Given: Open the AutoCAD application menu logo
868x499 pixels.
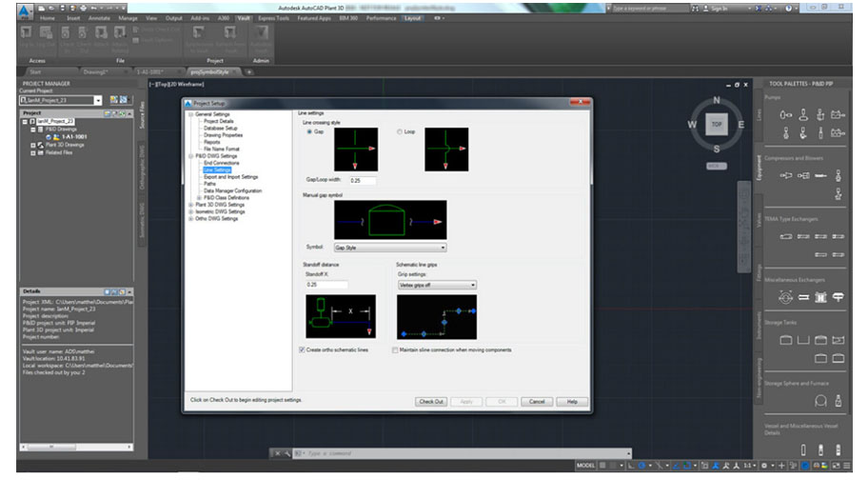Looking at the screenshot, I should (25, 10).
